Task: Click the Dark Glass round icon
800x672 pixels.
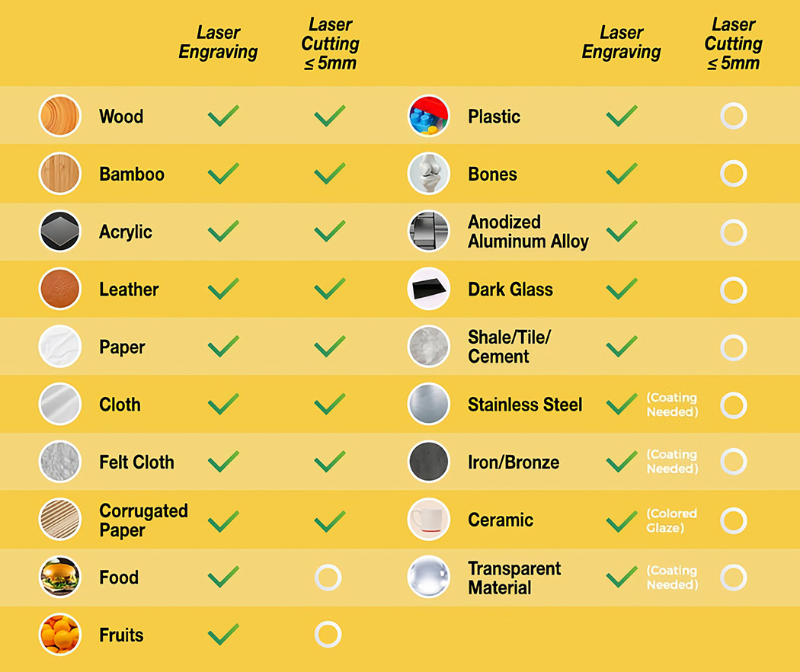Action: tap(429, 290)
